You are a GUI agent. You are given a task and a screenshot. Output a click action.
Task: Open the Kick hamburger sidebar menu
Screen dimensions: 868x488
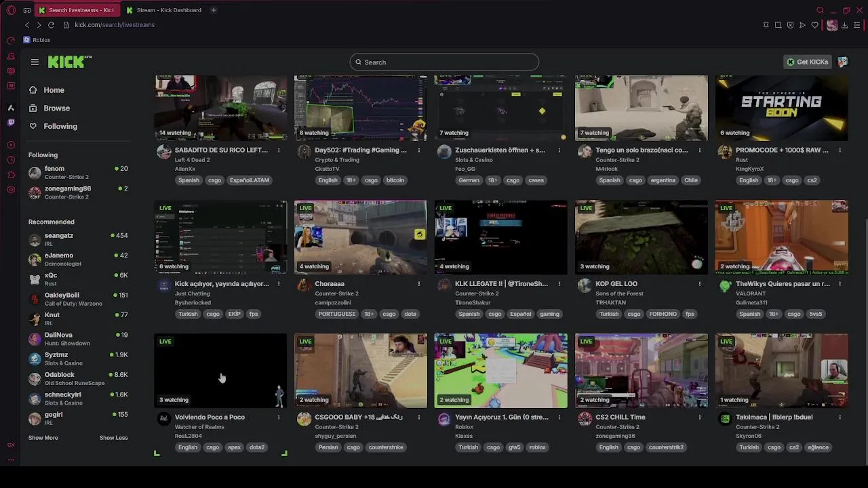point(35,62)
